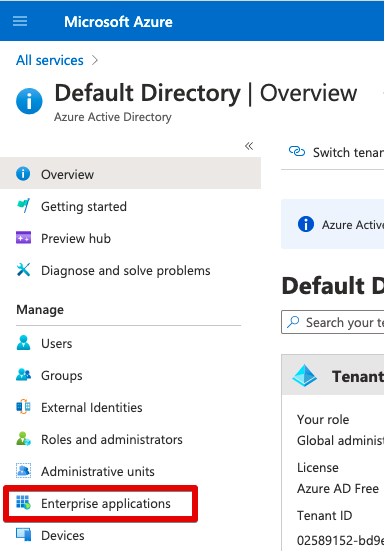Click the Microsoft Azure home title
The image size is (384, 551).
(118, 22)
